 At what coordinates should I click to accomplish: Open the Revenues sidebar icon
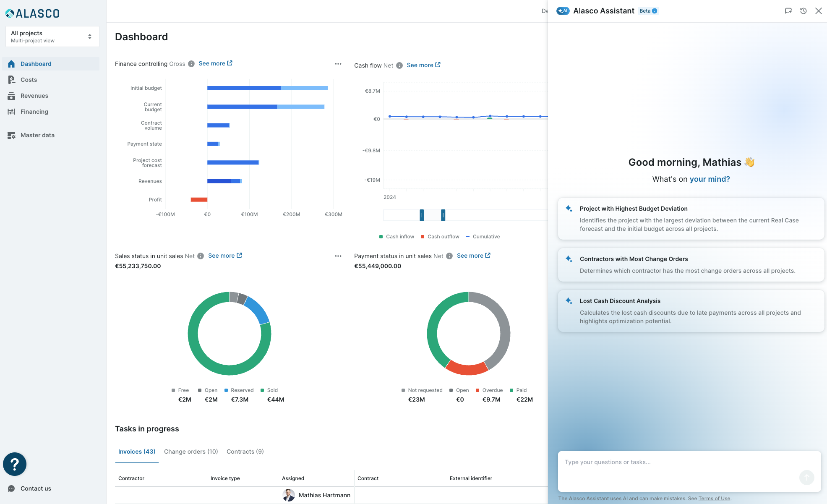(11, 96)
